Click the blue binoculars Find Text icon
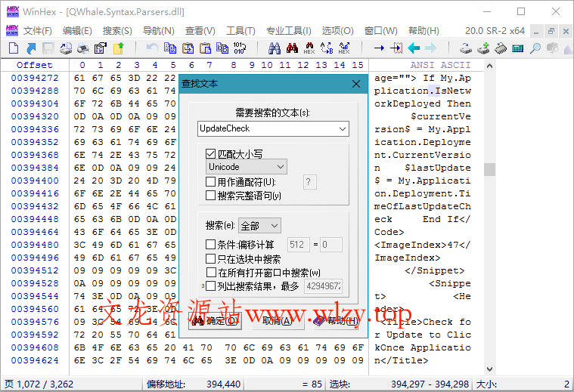The width and height of the screenshot is (574, 392). [275, 48]
